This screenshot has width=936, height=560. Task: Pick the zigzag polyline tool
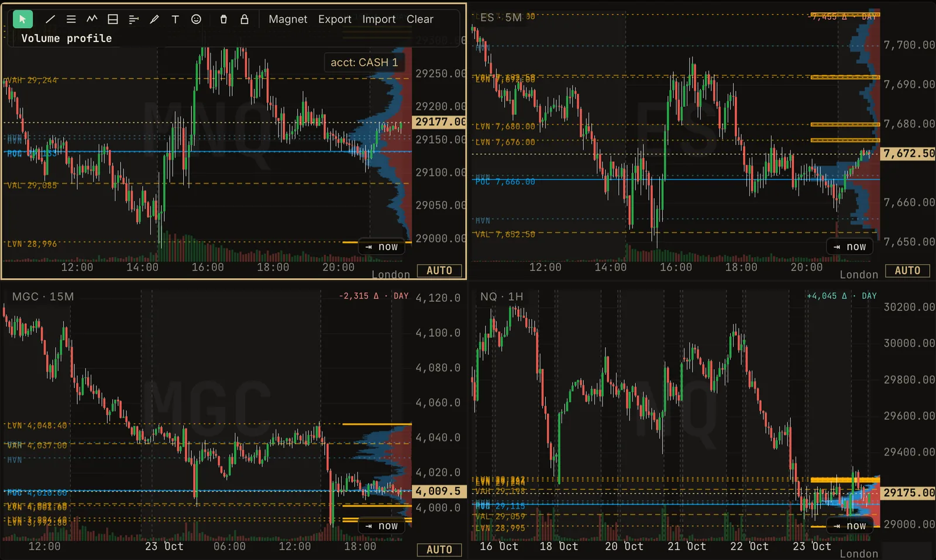pos(92,19)
